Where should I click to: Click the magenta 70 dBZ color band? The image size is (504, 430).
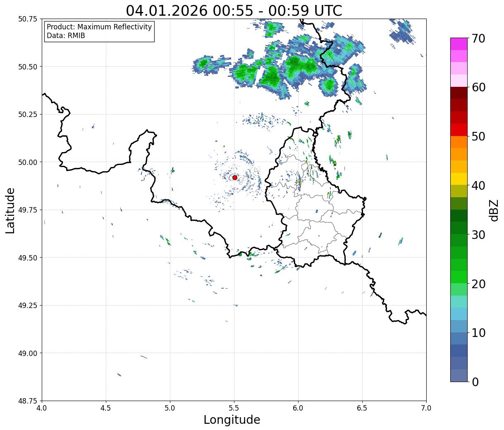point(459,44)
